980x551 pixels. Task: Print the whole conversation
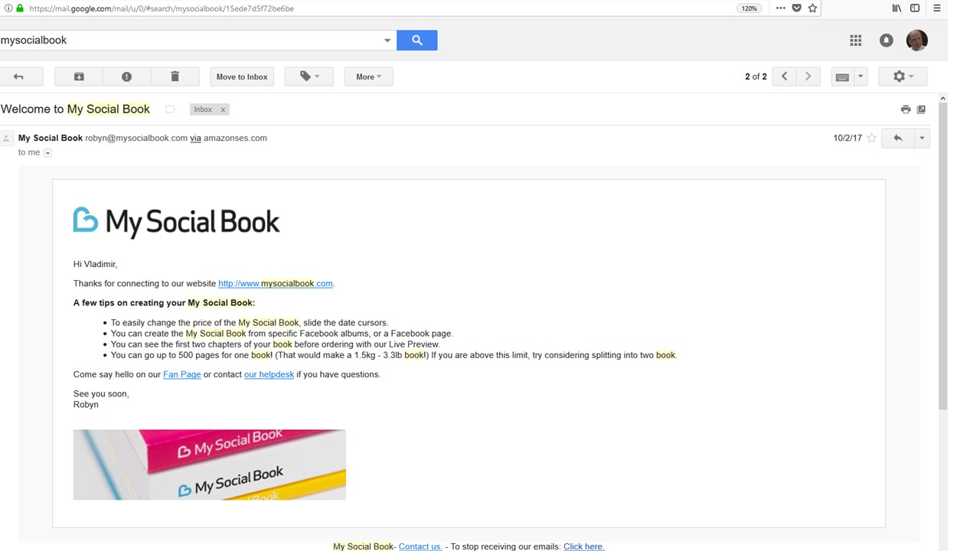coord(906,109)
